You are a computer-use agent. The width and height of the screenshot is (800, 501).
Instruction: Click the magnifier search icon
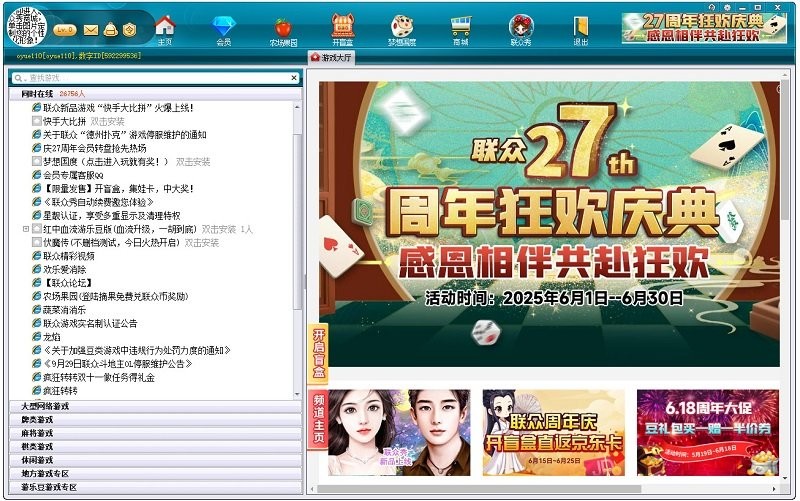19,78
